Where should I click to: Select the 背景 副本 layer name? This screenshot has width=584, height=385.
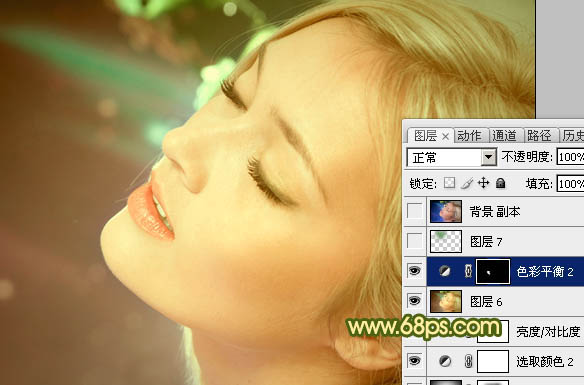(495, 212)
